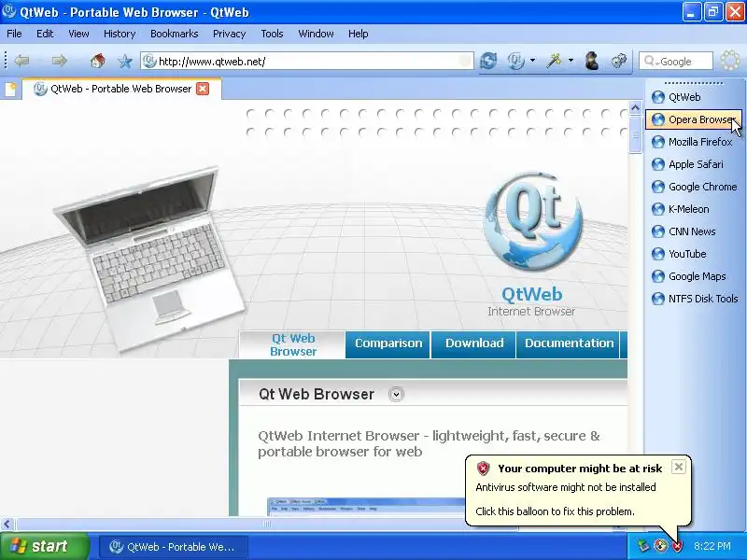Open the Bookmarks menu
This screenshot has height=560, width=747.
click(x=174, y=34)
